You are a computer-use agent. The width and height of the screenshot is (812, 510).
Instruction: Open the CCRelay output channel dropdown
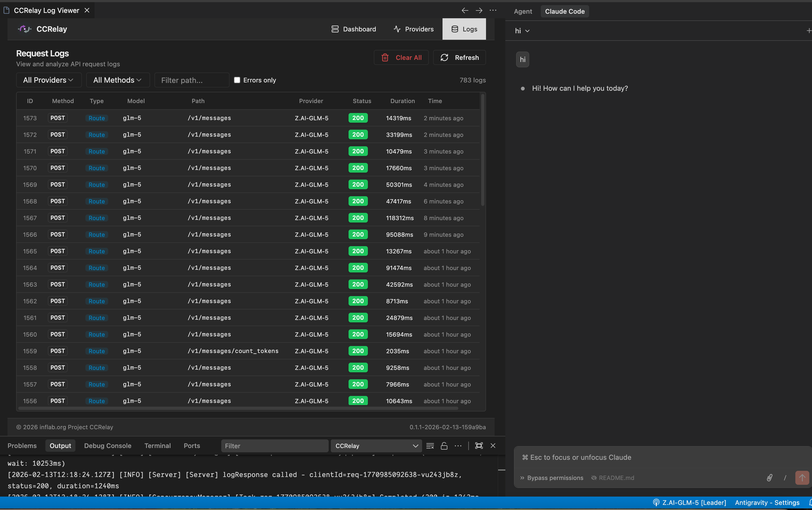click(x=376, y=446)
